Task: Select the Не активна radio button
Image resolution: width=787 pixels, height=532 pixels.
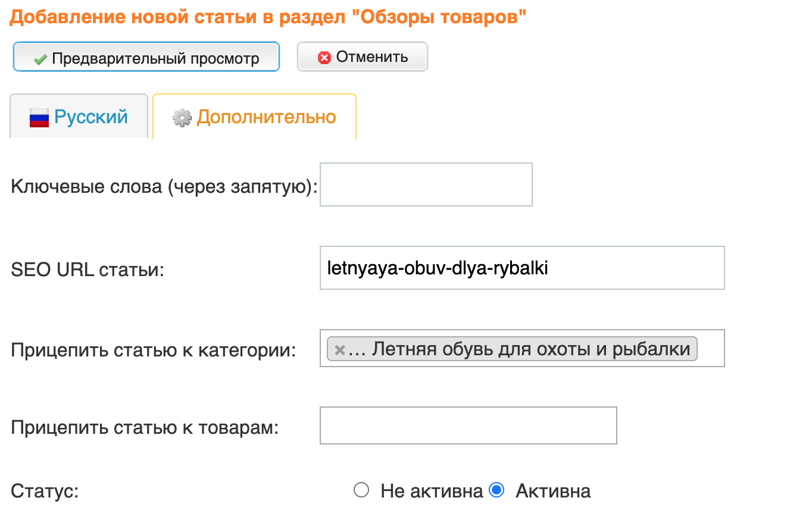Action: 361,491
